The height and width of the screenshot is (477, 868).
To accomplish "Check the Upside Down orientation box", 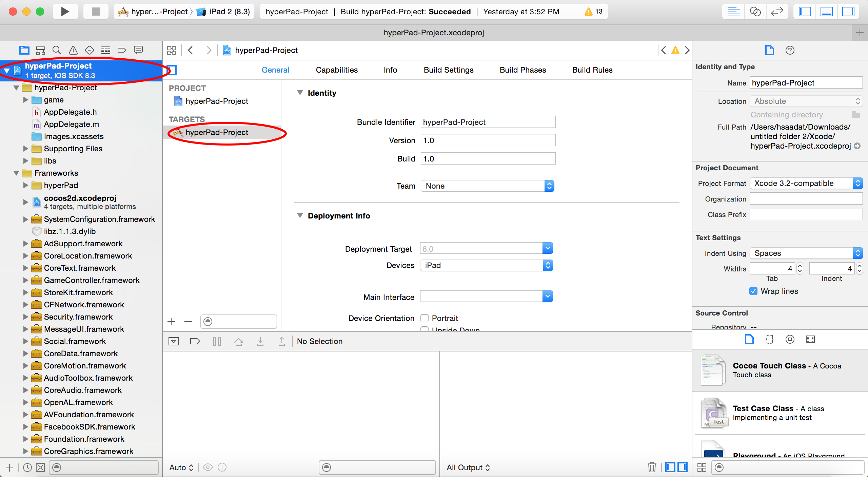I will tap(424, 330).
